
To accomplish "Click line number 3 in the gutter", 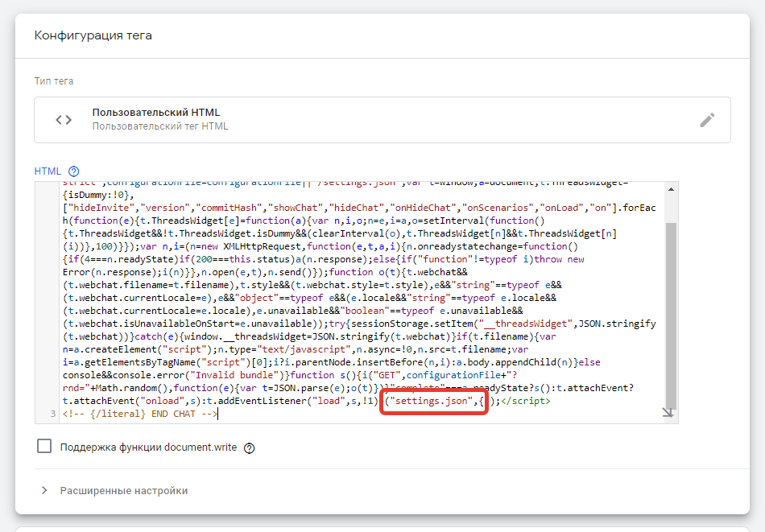I will click(x=52, y=414).
